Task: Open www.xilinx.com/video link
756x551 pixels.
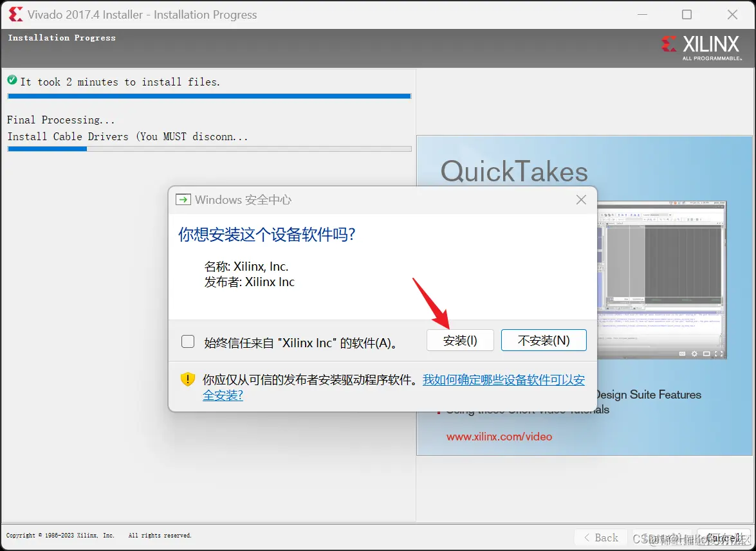Action: pyautogui.click(x=499, y=437)
